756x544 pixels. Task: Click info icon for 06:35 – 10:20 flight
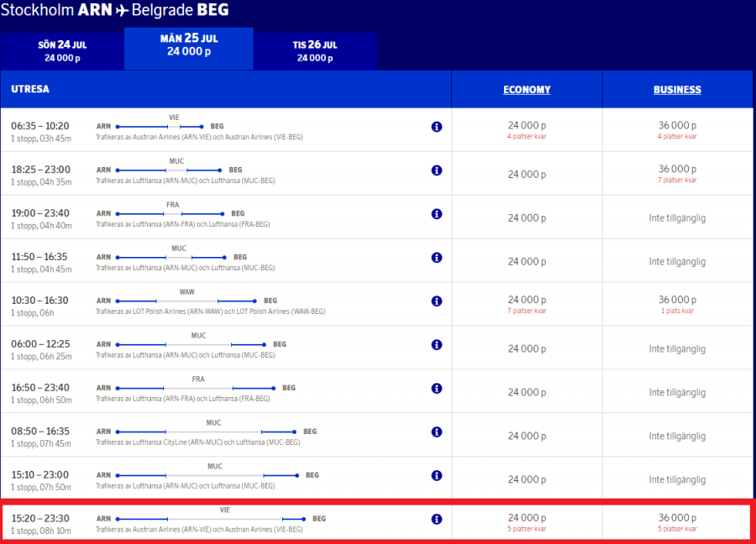click(x=437, y=127)
